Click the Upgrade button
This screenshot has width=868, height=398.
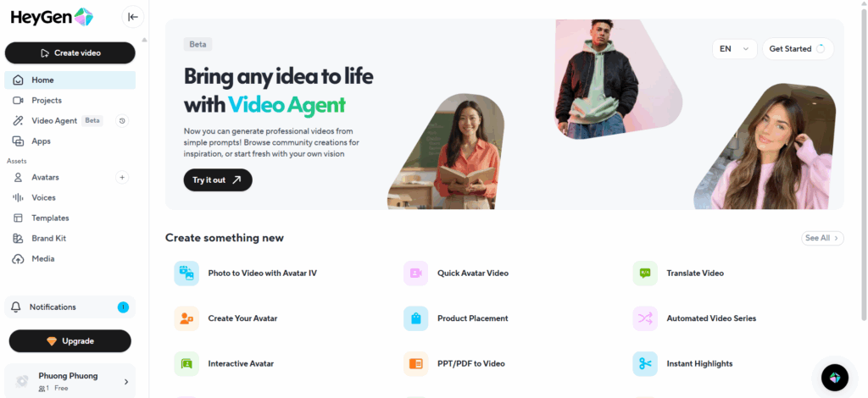(70, 341)
